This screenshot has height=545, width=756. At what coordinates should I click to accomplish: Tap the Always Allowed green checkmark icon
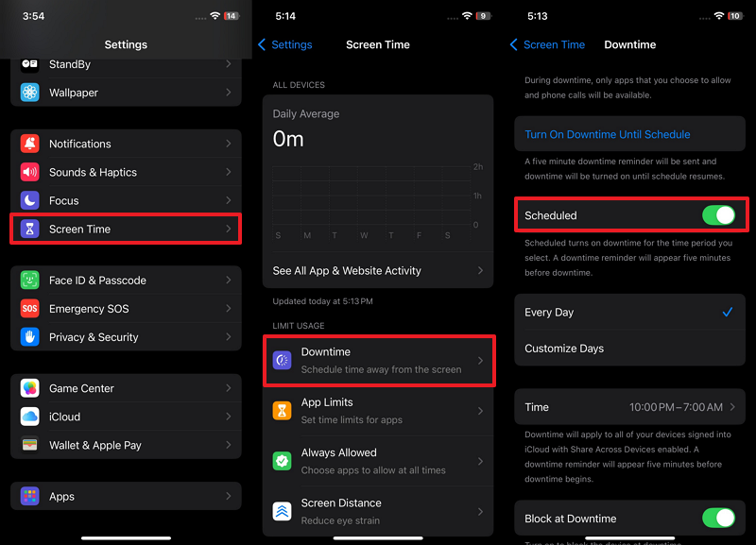point(282,461)
